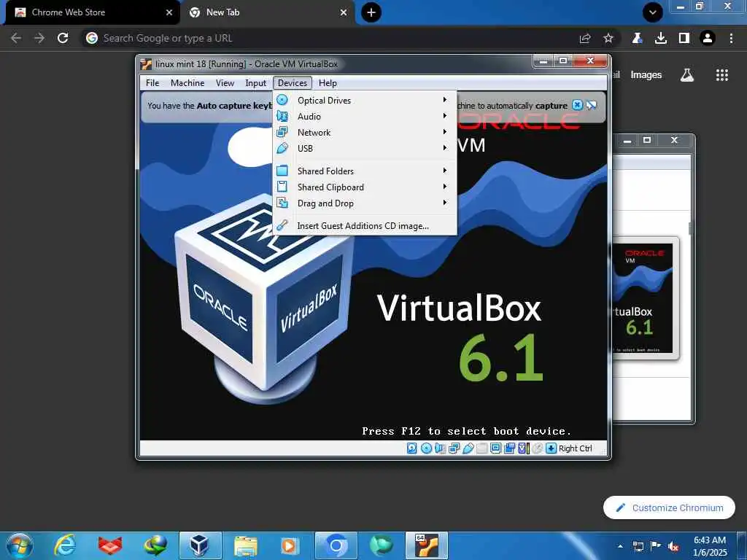The height and width of the screenshot is (560, 747).
Task: Click the USB plug icon in Devices menu
Action: [282, 148]
